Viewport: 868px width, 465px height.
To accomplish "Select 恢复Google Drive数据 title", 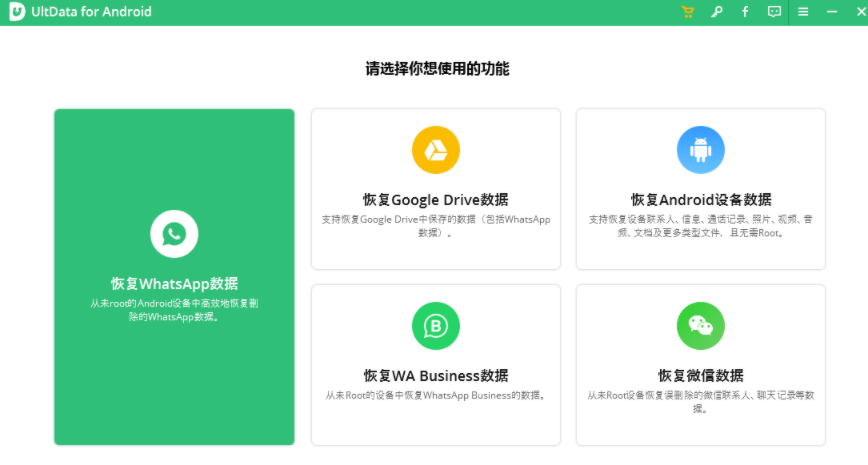I will coord(436,200).
